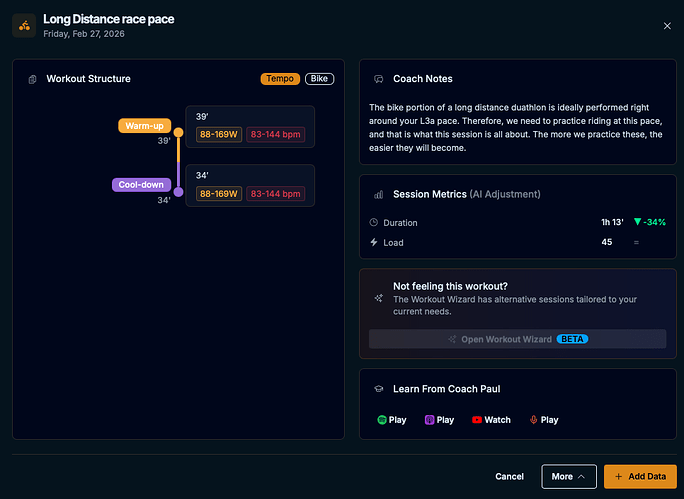Click the Workout Structure copy icon
The height and width of the screenshot is (499, 684).
point(33,79)
